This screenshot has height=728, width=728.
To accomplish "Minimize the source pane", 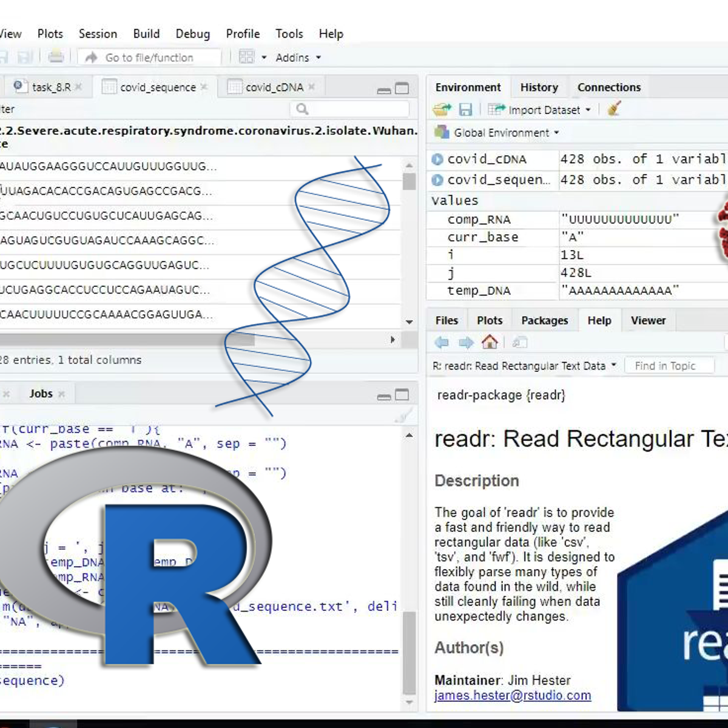I will 384,90.
